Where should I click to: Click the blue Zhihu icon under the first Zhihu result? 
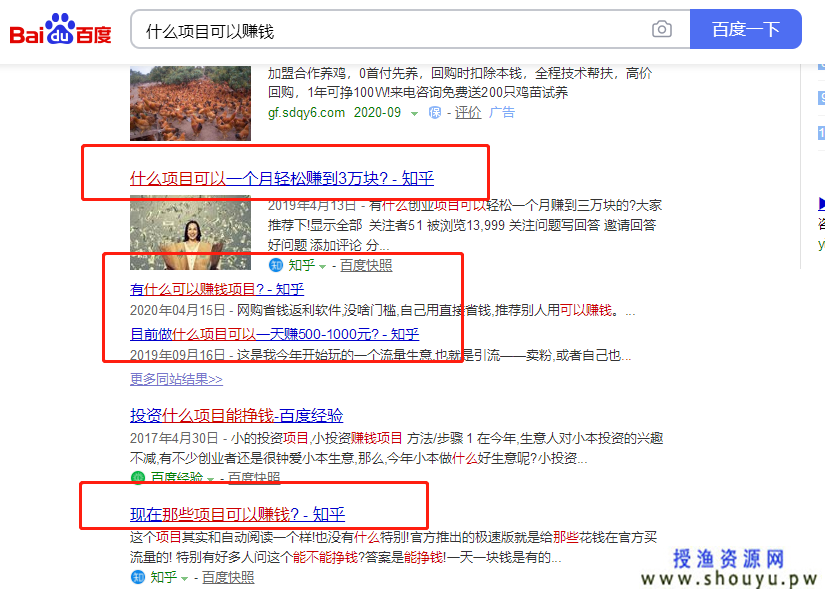(276, 265)
